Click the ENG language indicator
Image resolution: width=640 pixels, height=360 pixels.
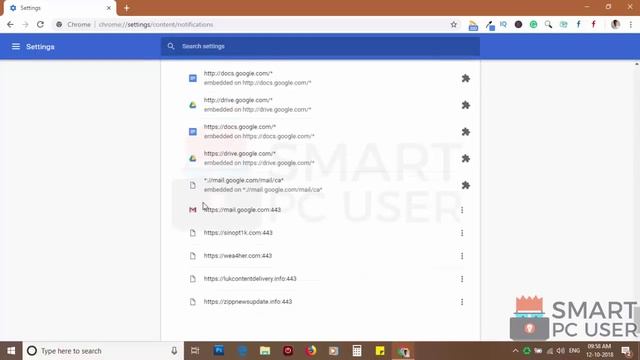pyautogui.click(x=574, y=351)
